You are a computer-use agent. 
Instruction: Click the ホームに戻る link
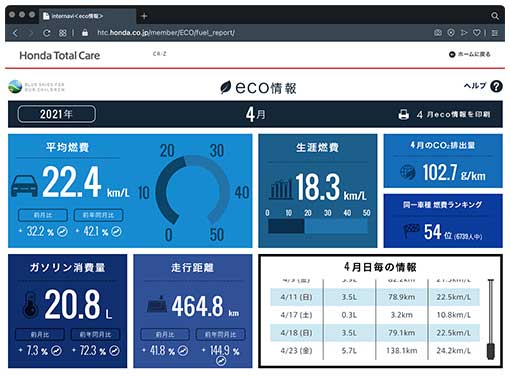(470, 54)
